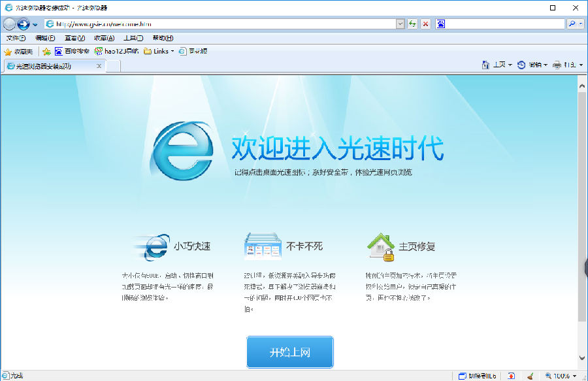Click the scrollbar down arrow

click(582, 357)
